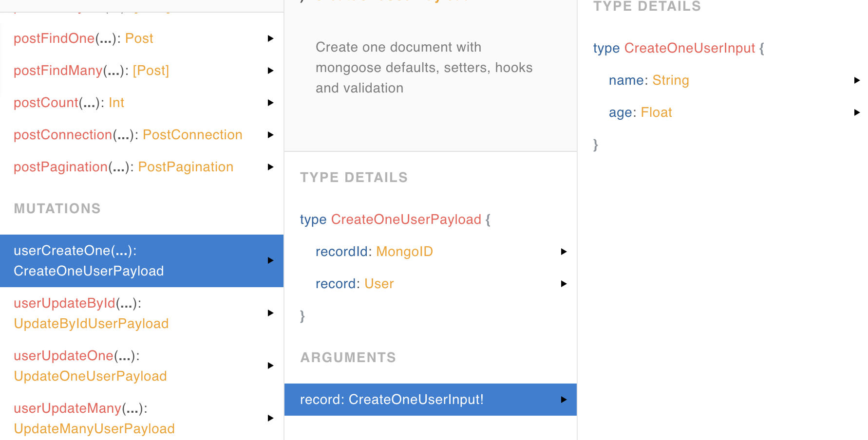Image resolution: width=868 pixels, height=440 pixels.
Task: Select the userCreateOne mutation
Action: tap(142, 261)
